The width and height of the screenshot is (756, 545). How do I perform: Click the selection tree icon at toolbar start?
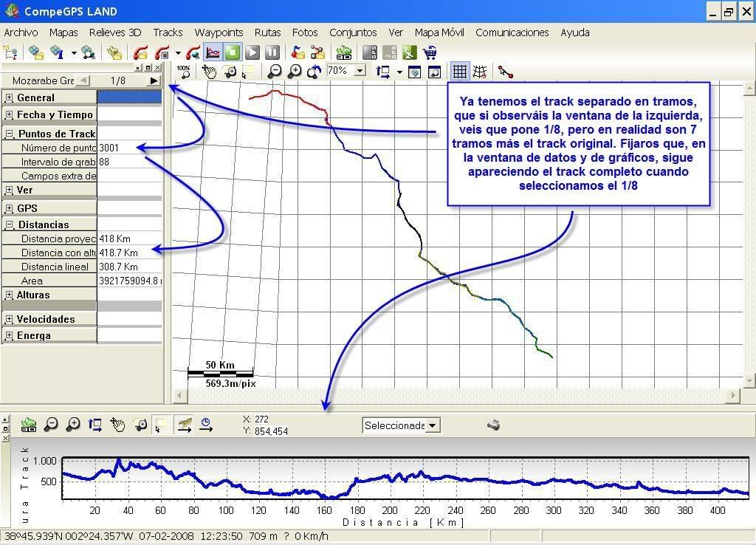[10, 52]
